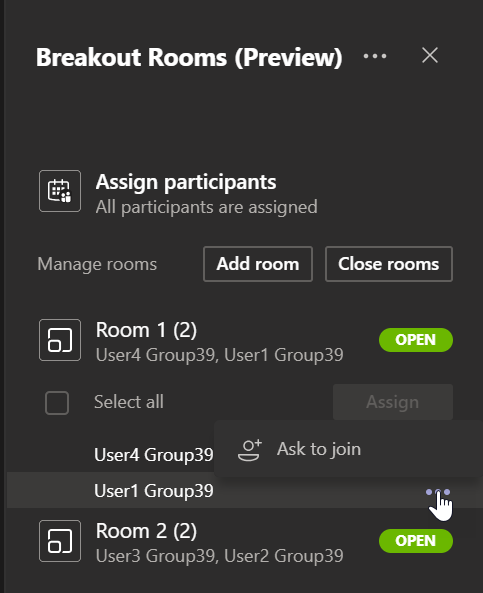Screen dimensions: 483x593
Task: Expand Room 2 via its participant names
Action: [x=219, y=556]
